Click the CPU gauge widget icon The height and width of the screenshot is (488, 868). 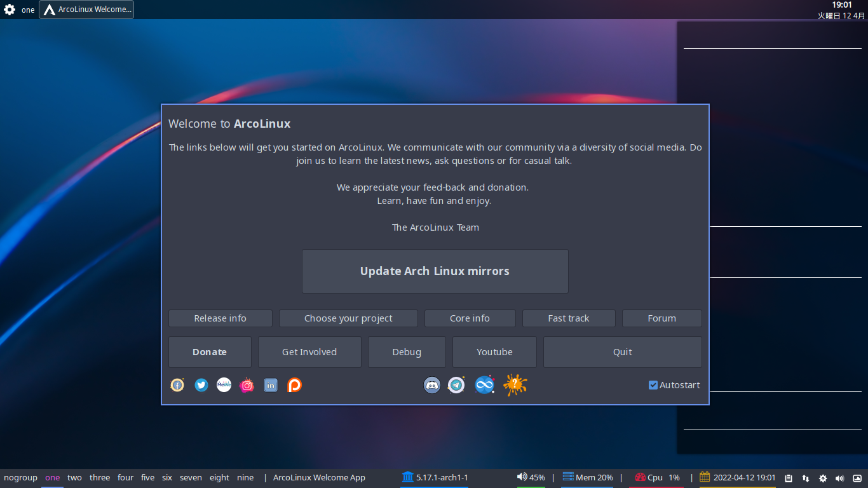click(640, 477)
